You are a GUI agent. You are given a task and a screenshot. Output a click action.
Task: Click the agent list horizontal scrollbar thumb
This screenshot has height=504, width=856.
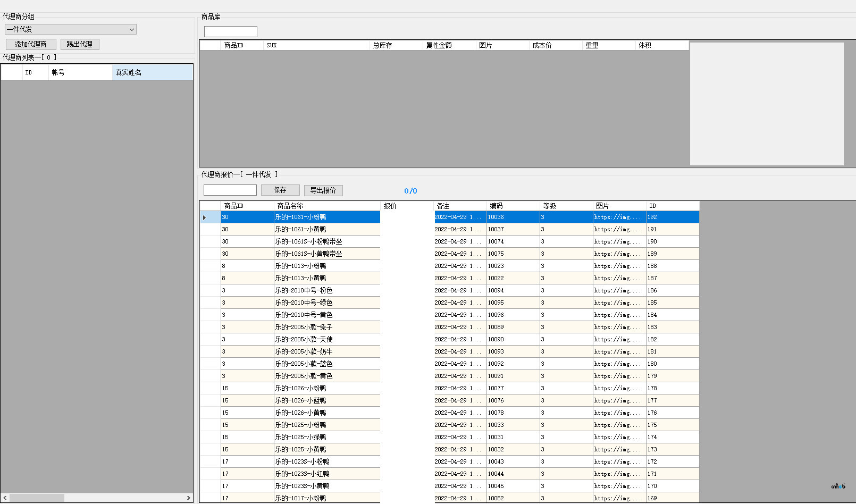(37, 498)
